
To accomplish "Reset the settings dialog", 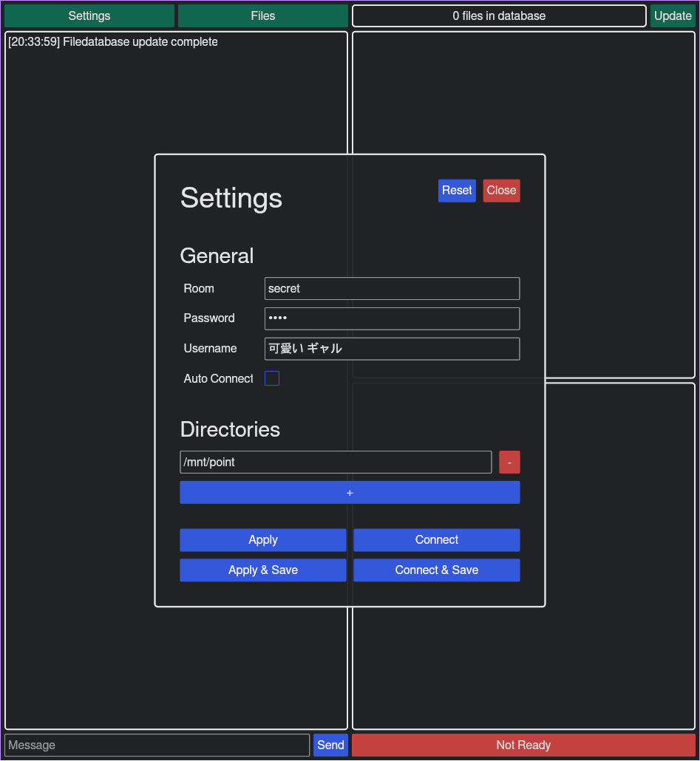I will [457, 191].
